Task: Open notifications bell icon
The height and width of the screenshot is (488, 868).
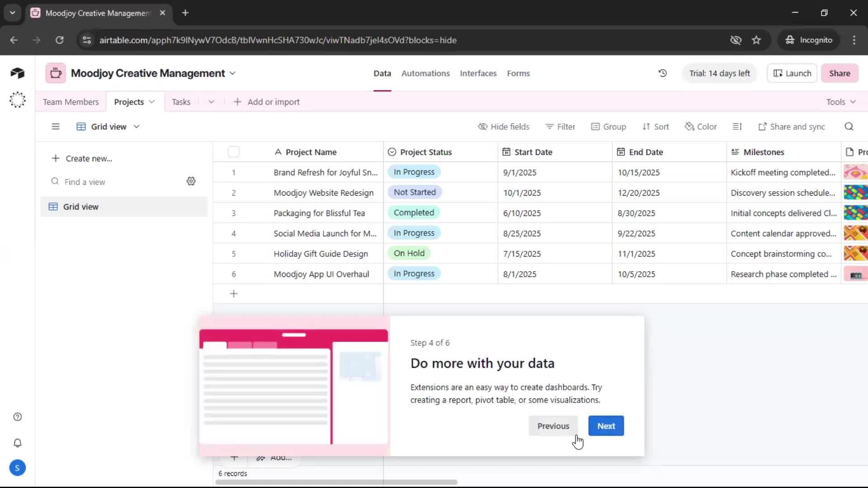Action: pos(18,443)
